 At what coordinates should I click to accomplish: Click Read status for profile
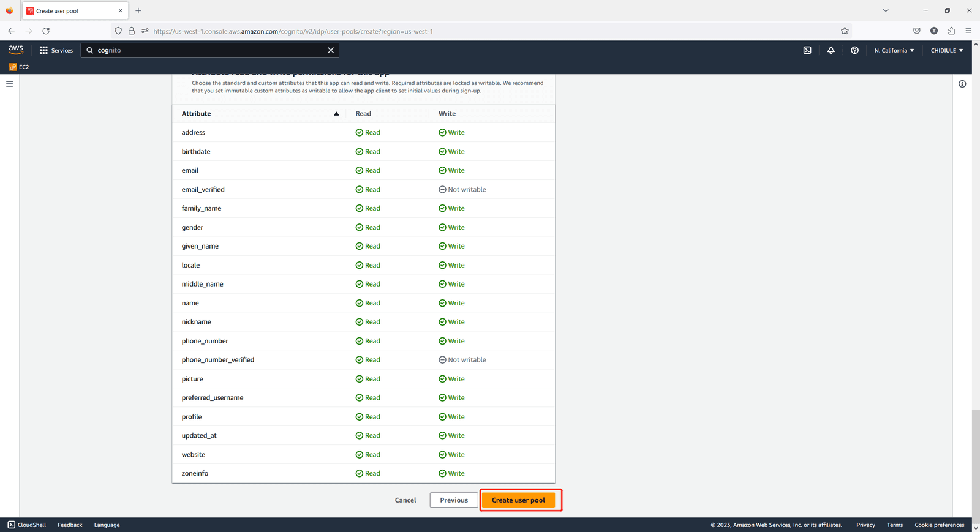point(367,417)
